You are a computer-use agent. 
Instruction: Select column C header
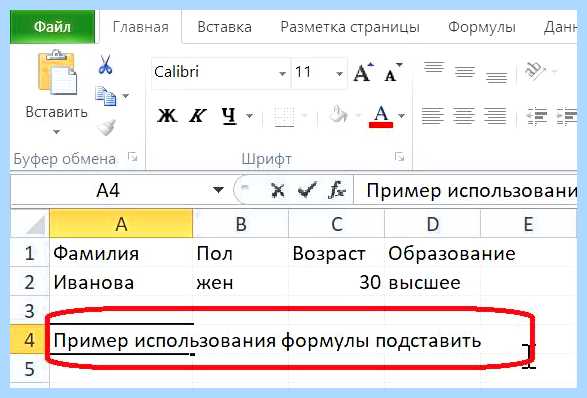click(x=337, y=224)
